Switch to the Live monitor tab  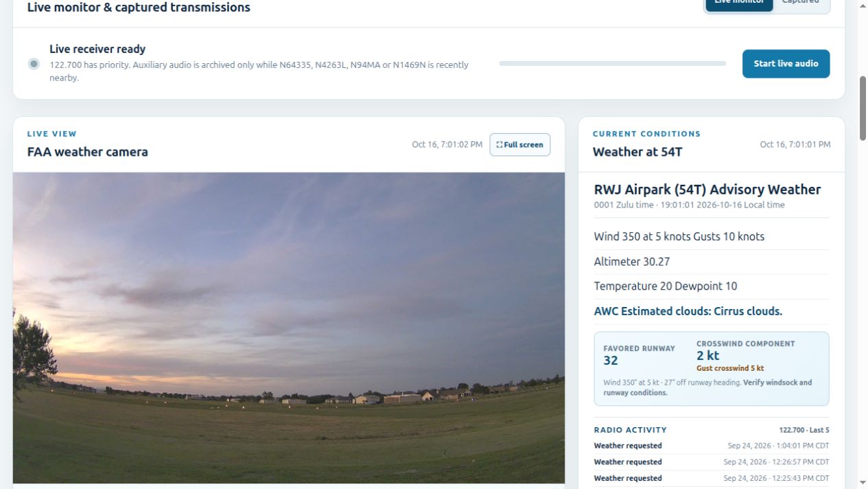tap(739, 3)
